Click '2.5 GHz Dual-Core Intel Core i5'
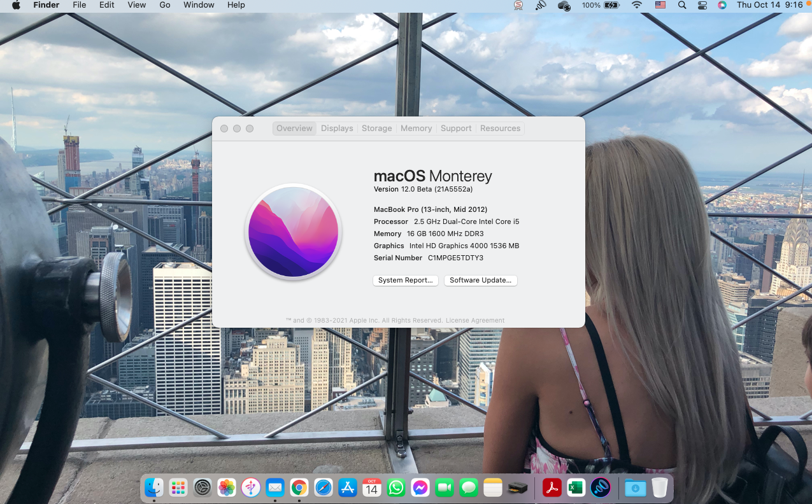 (x=467, y=221)
